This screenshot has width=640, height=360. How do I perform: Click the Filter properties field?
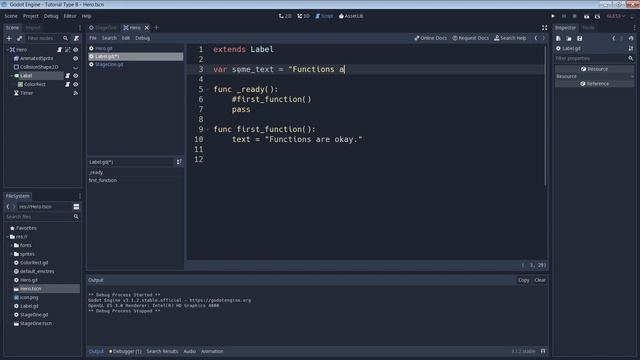(x=594, y=58)
